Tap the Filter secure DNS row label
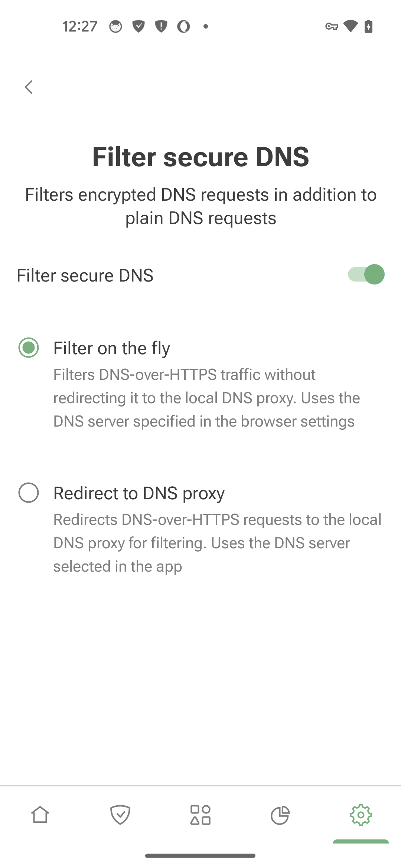The height and width of the screenshot is (868, 401). [x=85, y=275]
